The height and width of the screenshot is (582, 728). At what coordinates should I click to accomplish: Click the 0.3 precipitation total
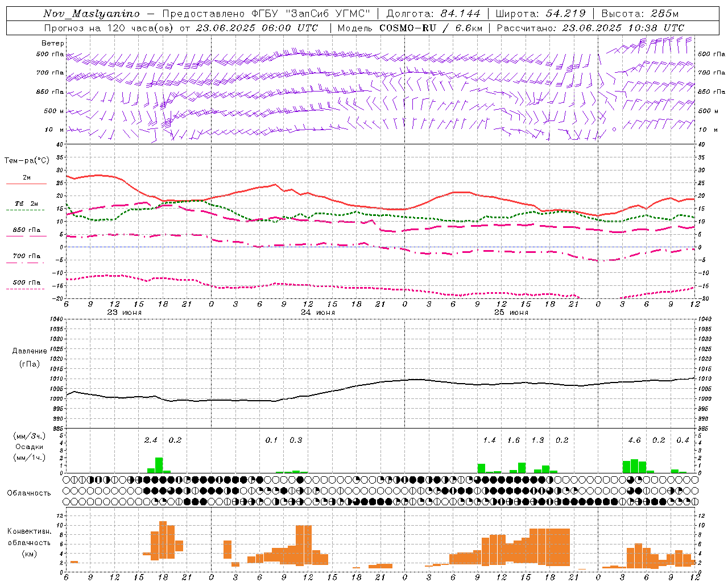pyautogui.click(x=296, y=440)
